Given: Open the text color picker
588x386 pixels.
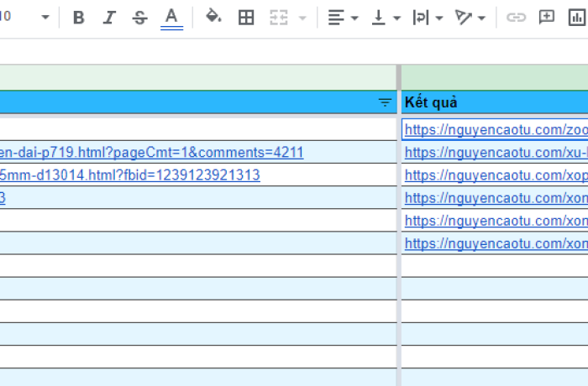Looking at the screenshot, I should 171,18.
